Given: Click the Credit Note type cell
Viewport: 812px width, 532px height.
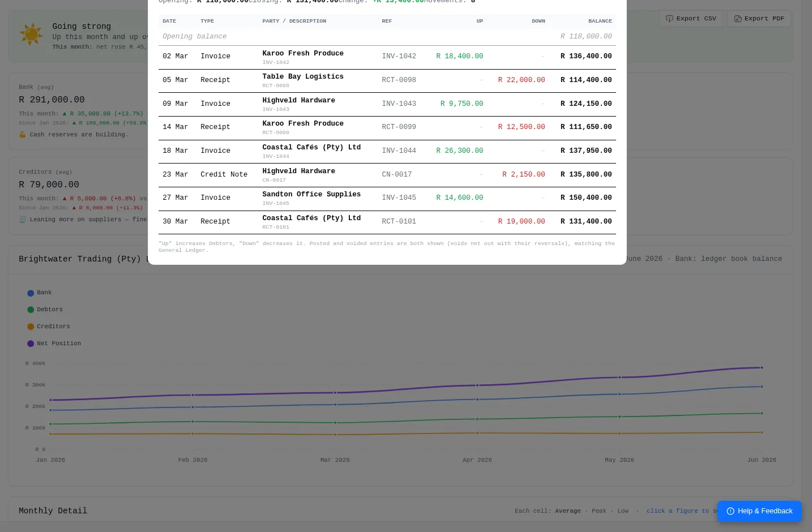Looking at the screenshot, I should (224, 175).
